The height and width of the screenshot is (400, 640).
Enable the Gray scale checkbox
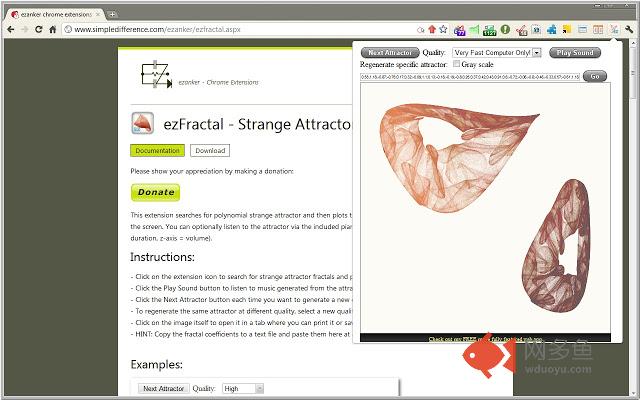(457, 64)
